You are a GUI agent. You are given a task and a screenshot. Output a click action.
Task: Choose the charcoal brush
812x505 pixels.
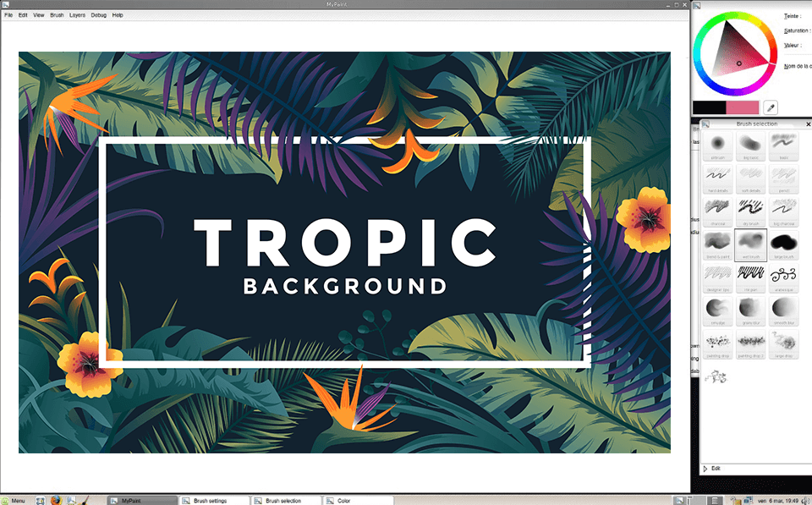click(718, 209)
